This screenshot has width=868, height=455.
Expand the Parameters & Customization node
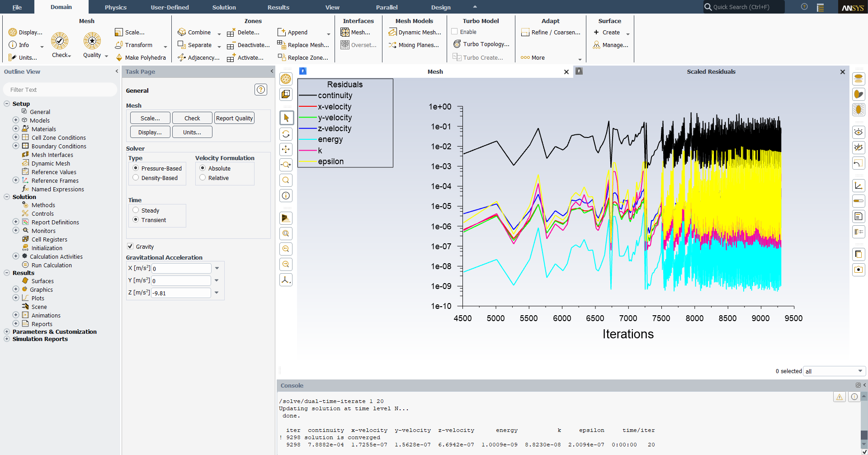pos(7,332)
